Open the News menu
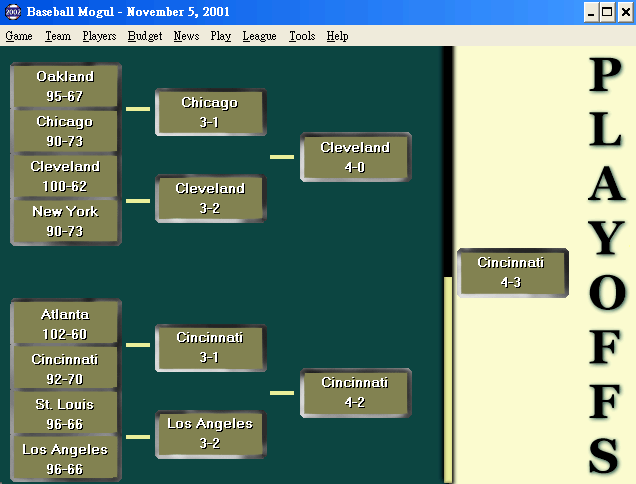The image size is (636, 484). coord(186,36)
